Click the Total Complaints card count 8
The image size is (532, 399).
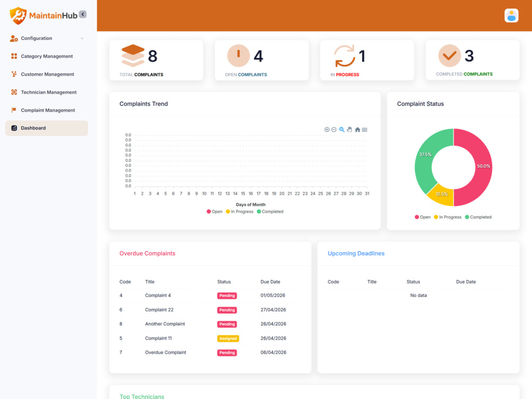pyautogui.click(x=153, y=56)
